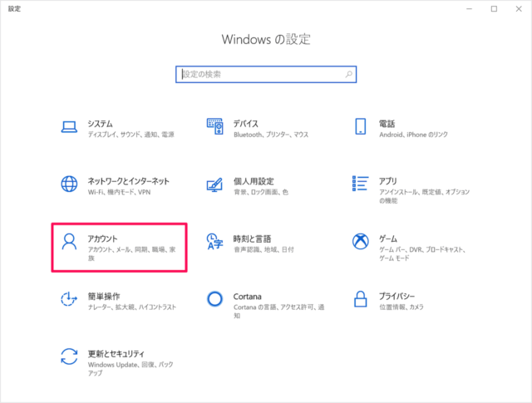Click the ディスプレイ、サウンド description text
Image resolution: width=532 pixels, height=403 pixels.
pyautogui.click(x=131, y=135)
